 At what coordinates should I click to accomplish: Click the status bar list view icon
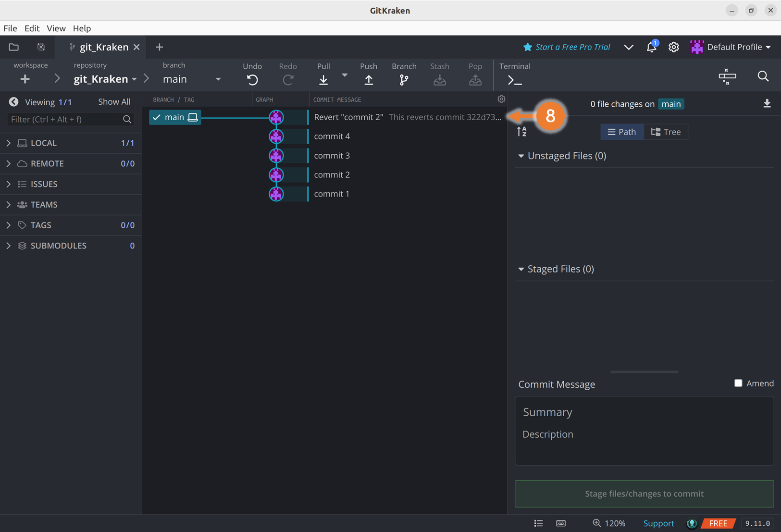[538, 523]
